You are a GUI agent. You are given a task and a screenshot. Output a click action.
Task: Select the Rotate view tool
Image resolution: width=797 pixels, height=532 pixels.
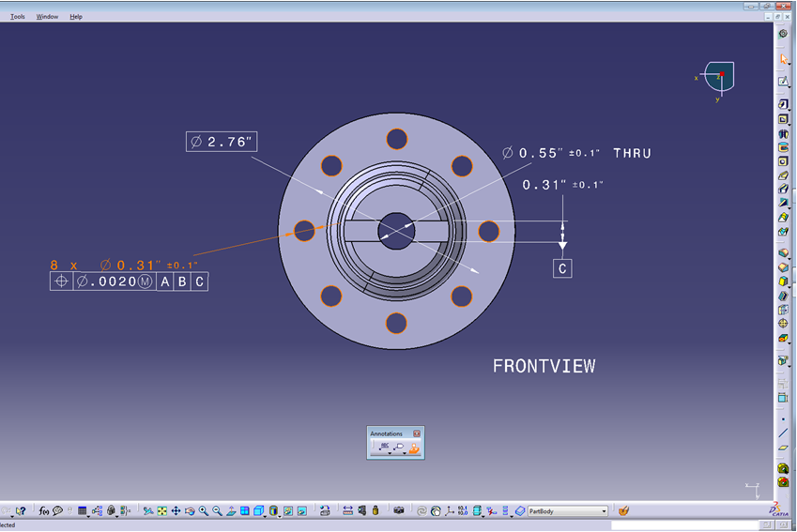[190, 510]
